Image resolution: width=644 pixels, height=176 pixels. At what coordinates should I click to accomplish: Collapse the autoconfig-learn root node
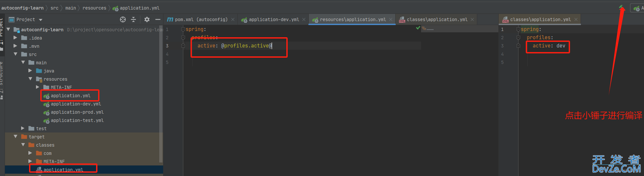tap(8, 29)
